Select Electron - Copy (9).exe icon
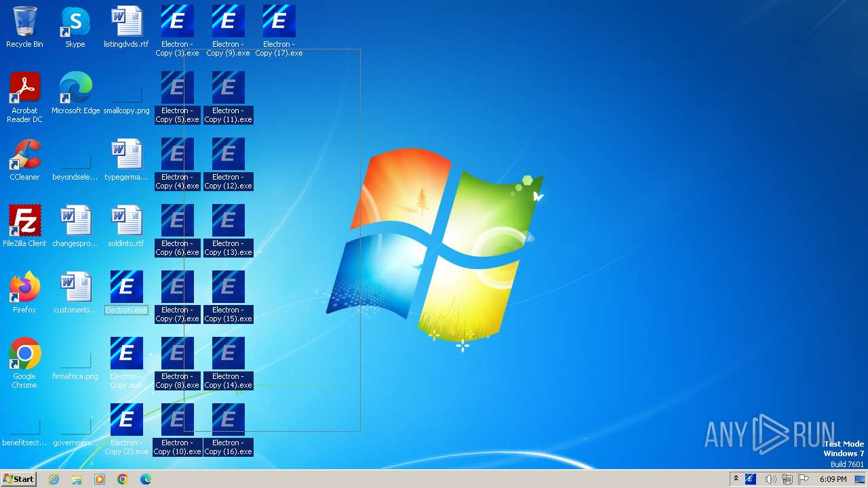Viewport: 868px width, 488px height. click(228, 30)
